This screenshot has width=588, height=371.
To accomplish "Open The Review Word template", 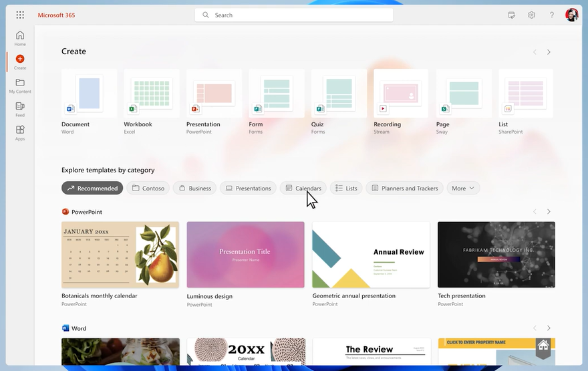I will 372,352.
